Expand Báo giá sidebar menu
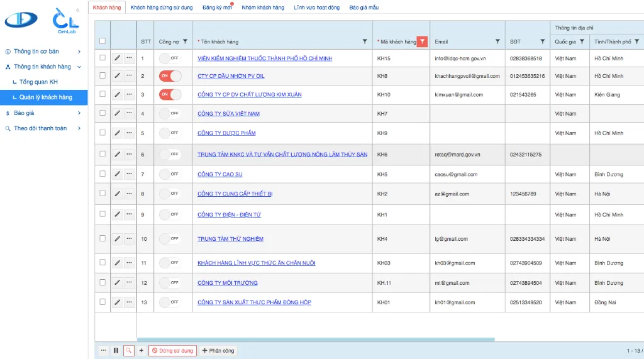 (x=43, y=113)
